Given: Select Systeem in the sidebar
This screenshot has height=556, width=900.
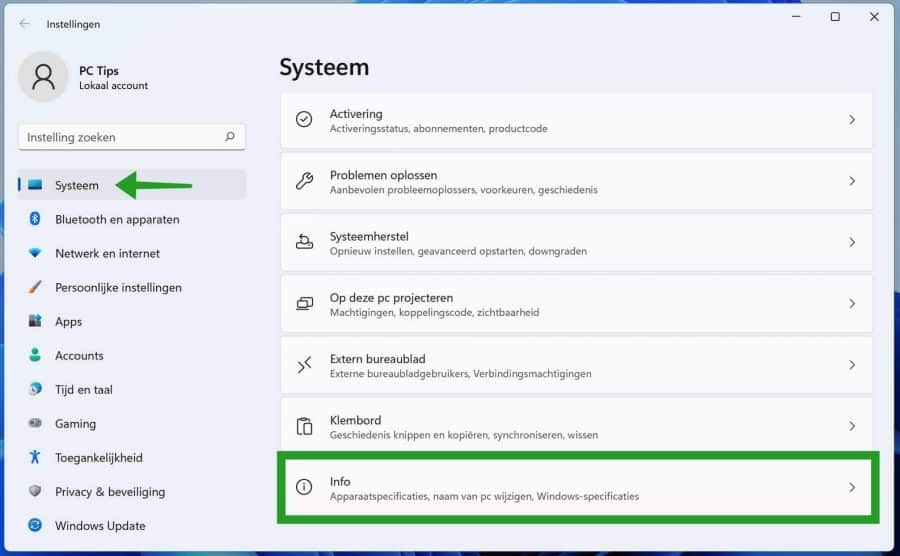Looking at the screenshot, I should 131,185.
